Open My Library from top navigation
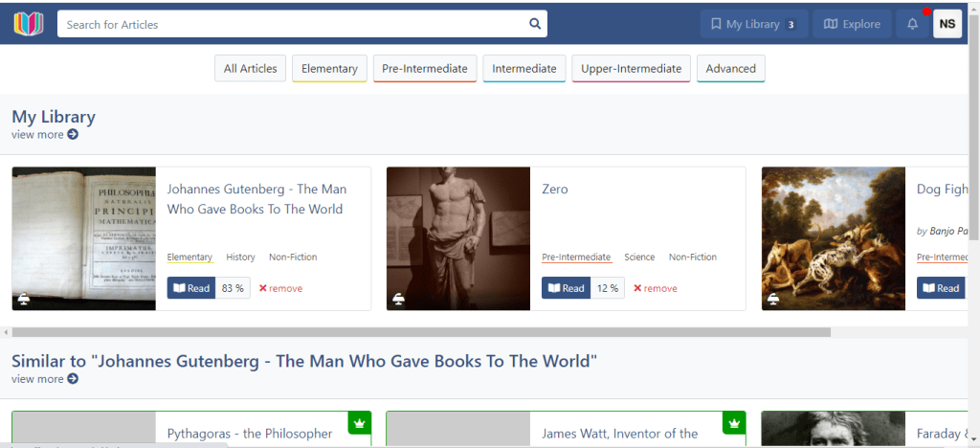This screenshot has width=980, height=448. point(753,24)
